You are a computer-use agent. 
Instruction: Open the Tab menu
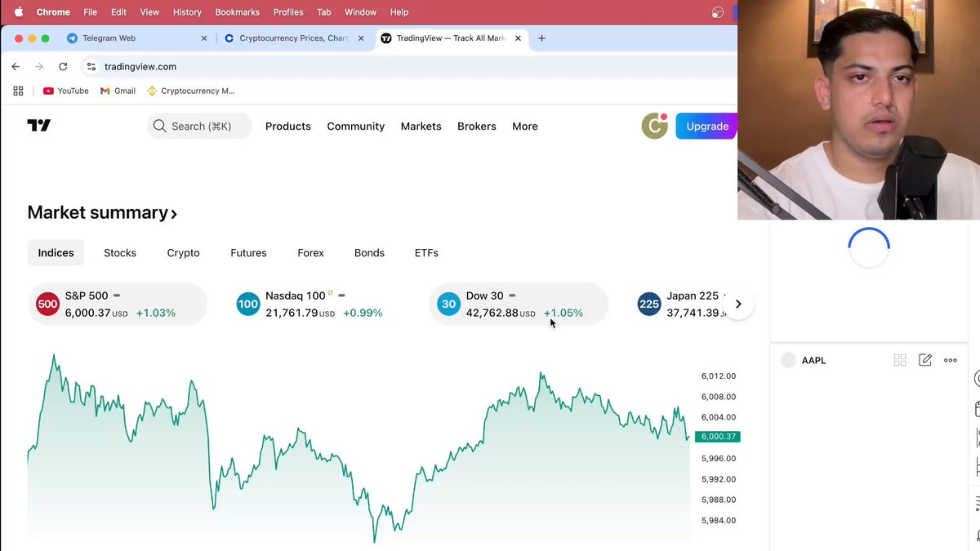coord(324,12)
